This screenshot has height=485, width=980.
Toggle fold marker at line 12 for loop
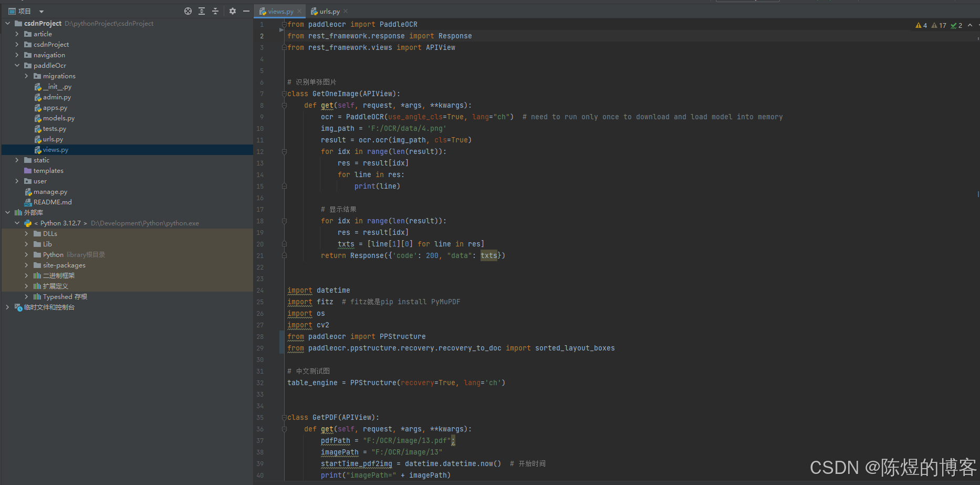click(284, 151)
